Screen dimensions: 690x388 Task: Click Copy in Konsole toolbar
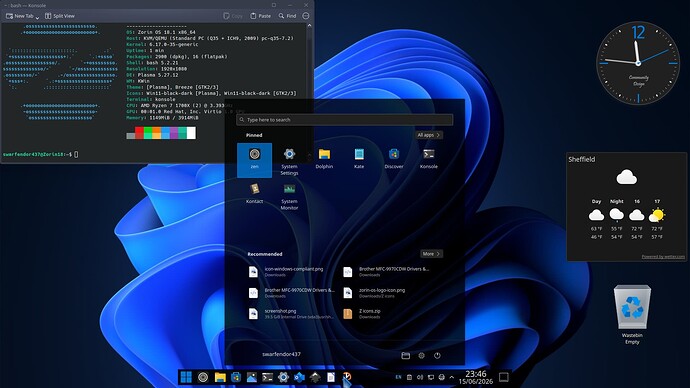coord(233,16)
